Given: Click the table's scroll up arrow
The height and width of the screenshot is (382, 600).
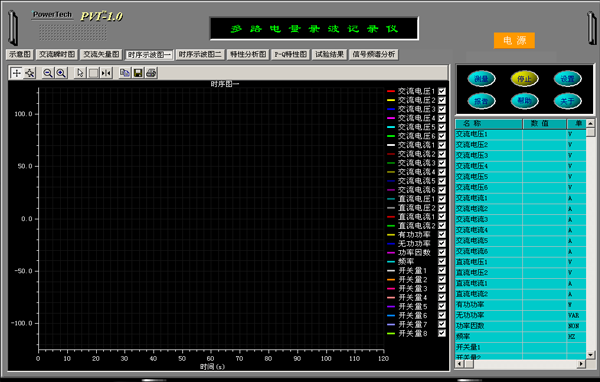Looking at the screenshot, I should click(x=590, y=123).
